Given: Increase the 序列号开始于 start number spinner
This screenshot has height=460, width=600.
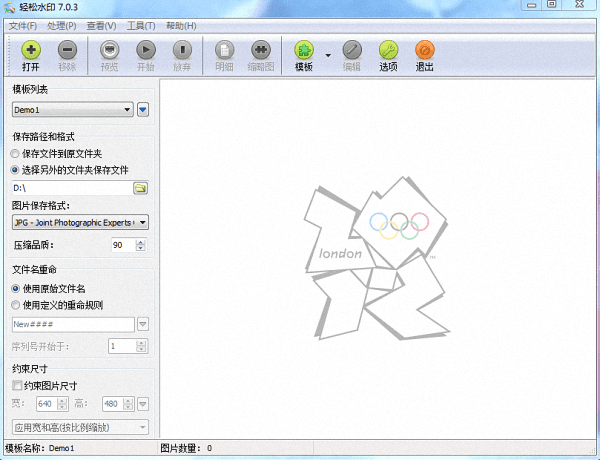Looking at the screenshot, I should click(141, 343).
